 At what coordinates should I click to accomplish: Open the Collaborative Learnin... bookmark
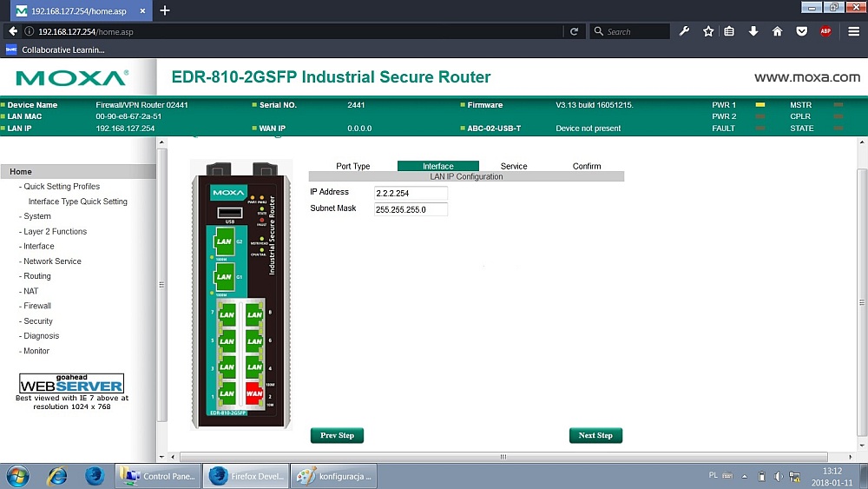pos(56,50)
